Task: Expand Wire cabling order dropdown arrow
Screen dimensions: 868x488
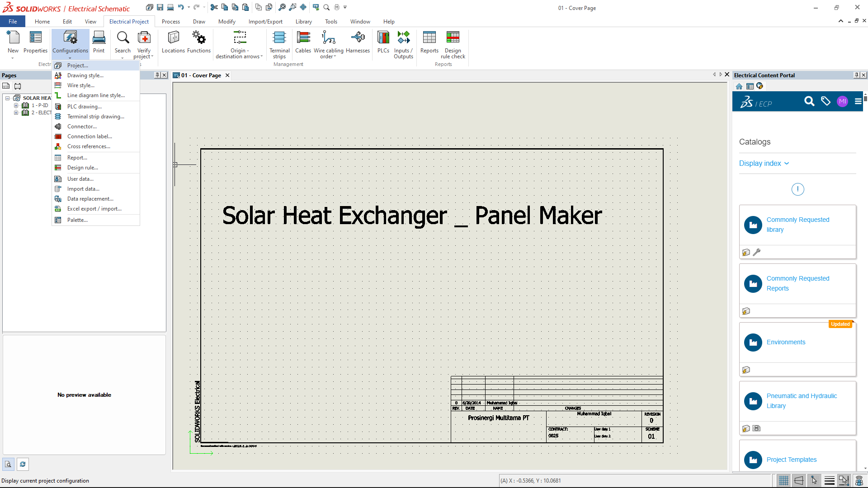Action: 335,57
